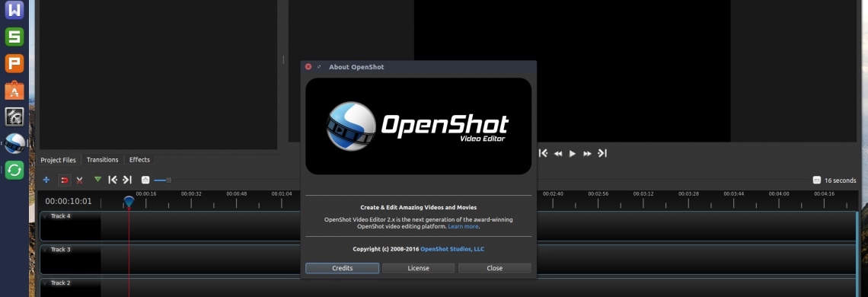Click the 00:02:40 mark on timeline ruler
This screenshot has width=868, height=297.
(x=553, y=194)
